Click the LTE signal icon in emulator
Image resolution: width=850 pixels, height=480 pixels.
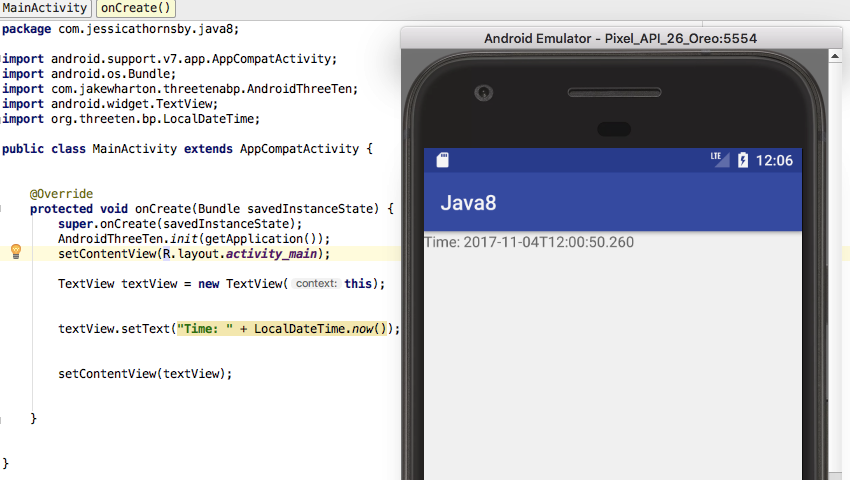coord(720,159)
